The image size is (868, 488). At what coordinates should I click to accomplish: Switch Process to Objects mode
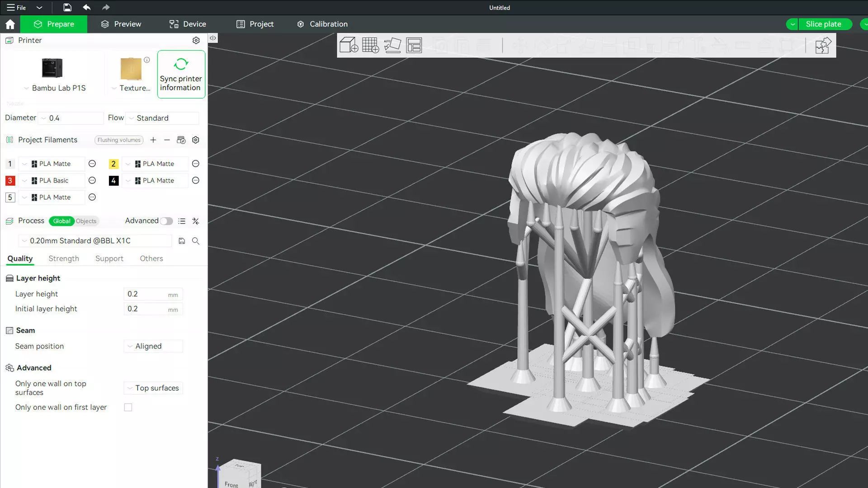pyautogui.click(x=86, y=221)
